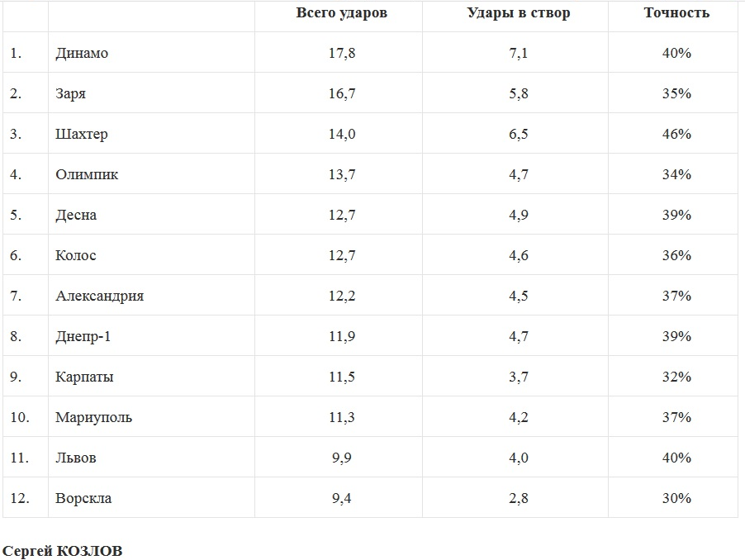
Task: Click the "Удары в створ" column header
Action: click(x=519, y=13)
